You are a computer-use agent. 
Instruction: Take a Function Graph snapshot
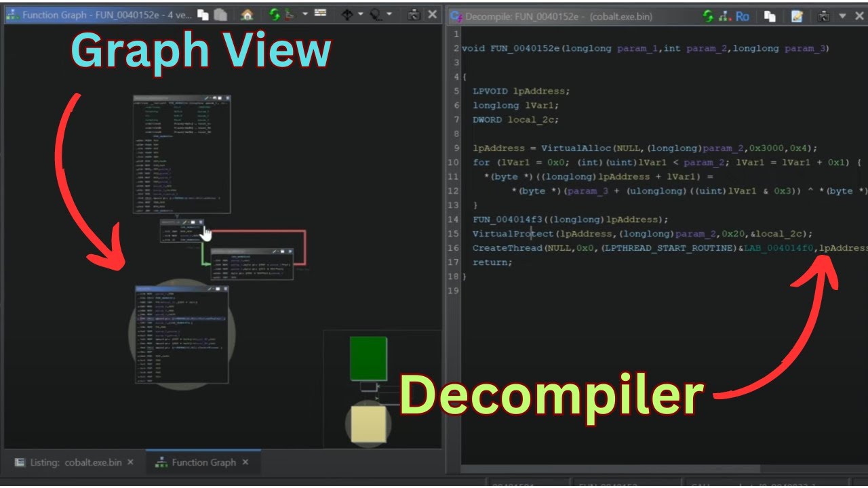point(414,15)
